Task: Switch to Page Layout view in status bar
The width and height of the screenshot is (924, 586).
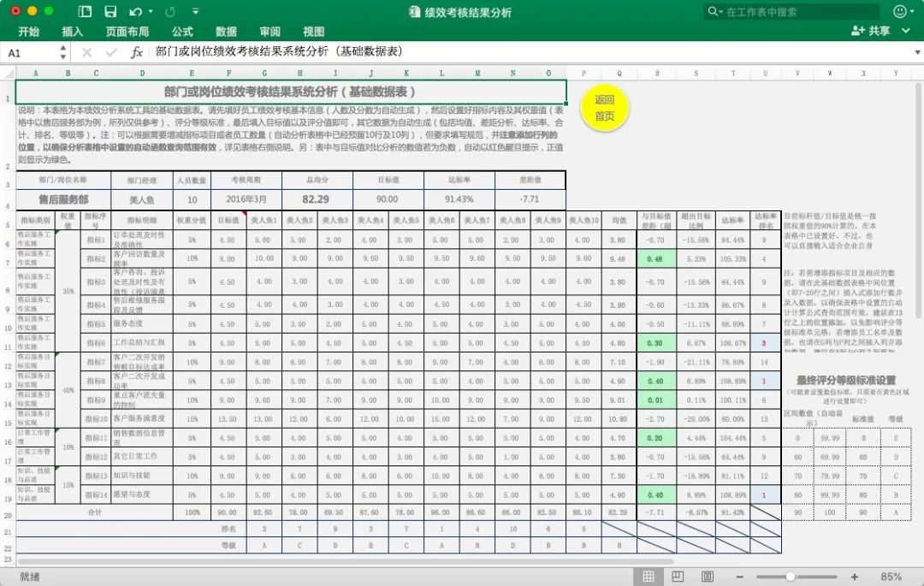Action: point(678,577)
